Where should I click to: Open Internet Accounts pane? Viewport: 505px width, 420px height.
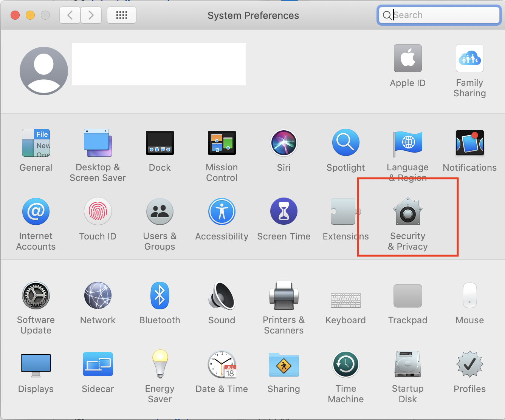point(36,212)
